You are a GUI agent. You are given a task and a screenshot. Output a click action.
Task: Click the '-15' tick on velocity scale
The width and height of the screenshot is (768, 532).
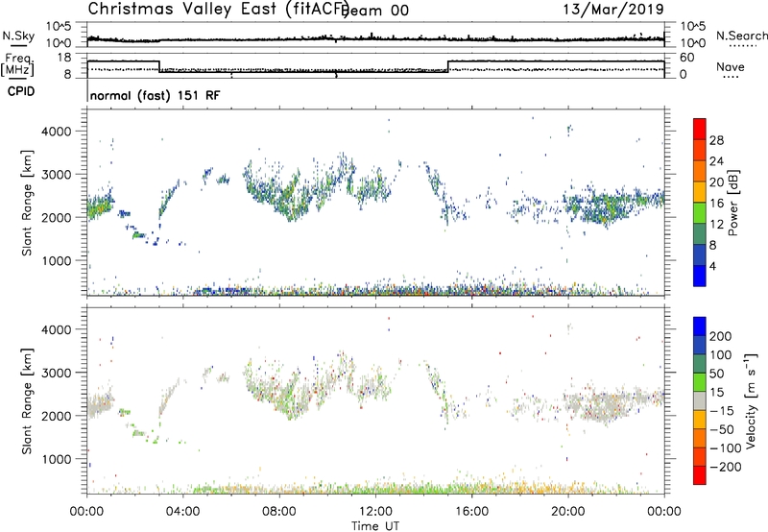[721, 411]
